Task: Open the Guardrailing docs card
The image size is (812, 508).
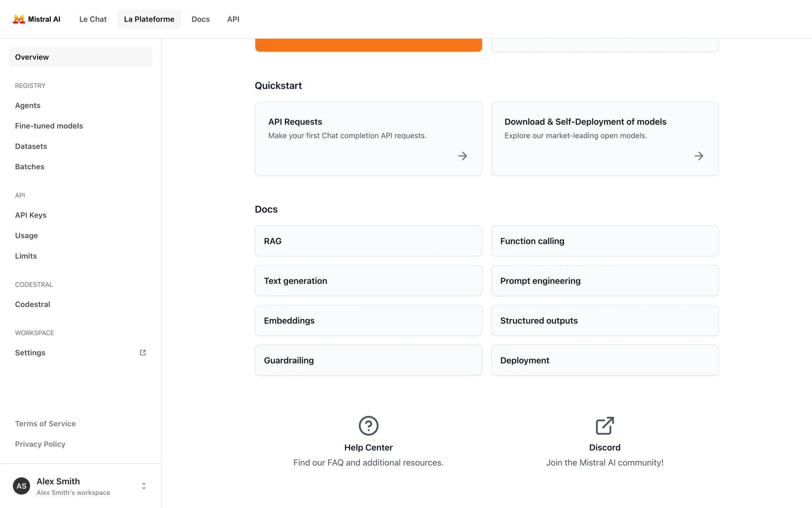Action: [368, 360]
